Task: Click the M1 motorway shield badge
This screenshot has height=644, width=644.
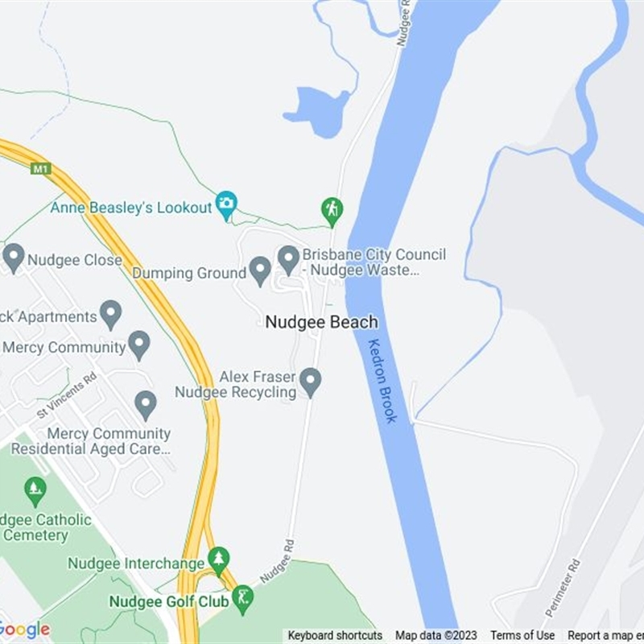Action: point(41,169)
